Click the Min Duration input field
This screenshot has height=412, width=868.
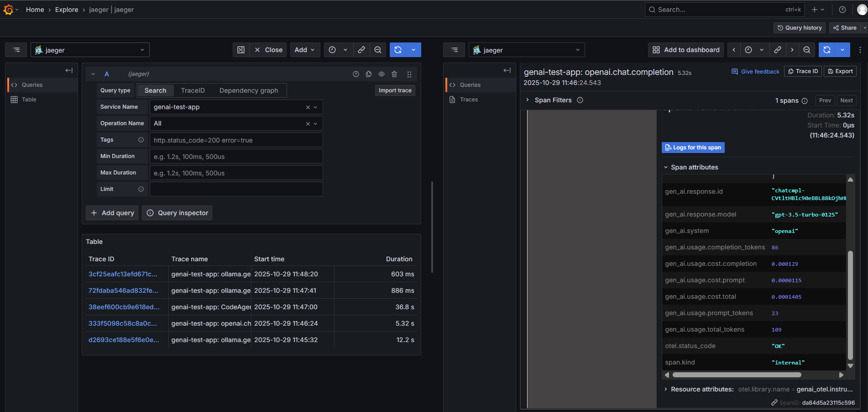236,157
